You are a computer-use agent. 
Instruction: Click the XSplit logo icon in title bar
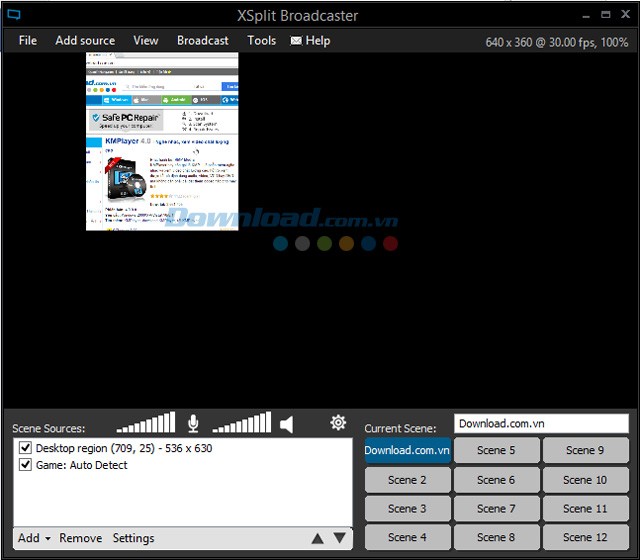tap(11, 15)
